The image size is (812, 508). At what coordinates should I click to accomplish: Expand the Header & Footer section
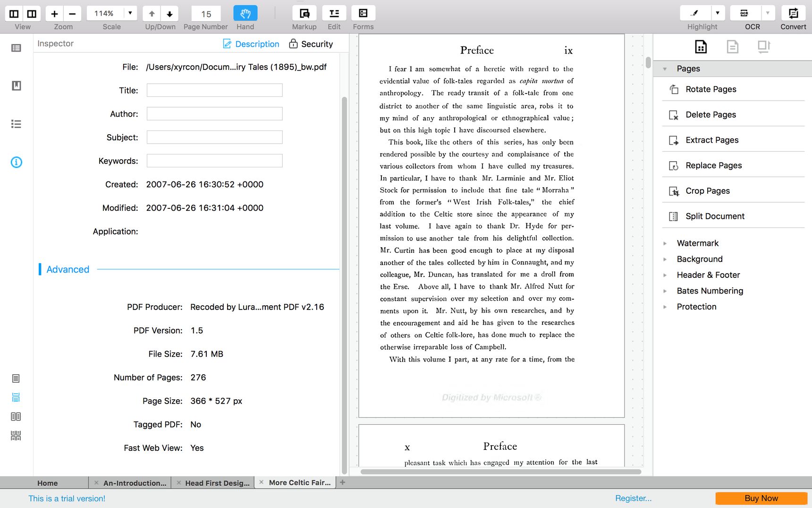[665, 275]
